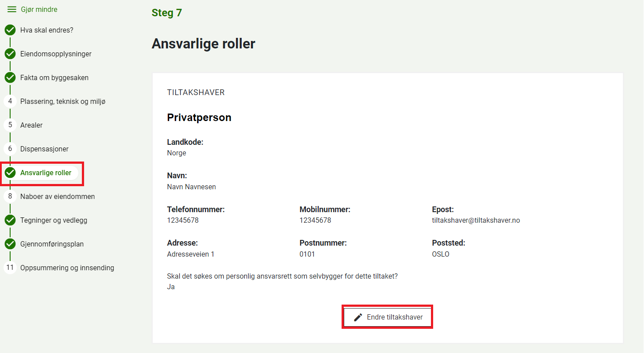Screen dimensions: 644x353
Task: Navigate to 'Naboer av eiendommen'
Action: [57, 197]
